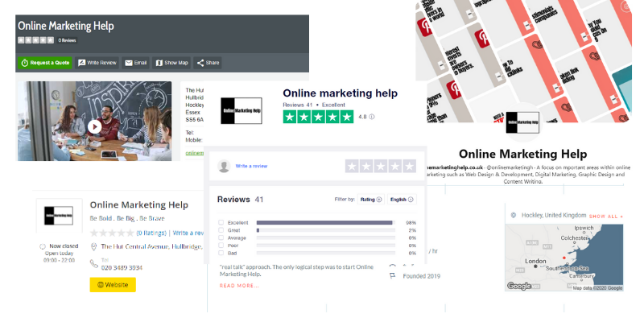Open Write Review in the dark toolbar
This screenshot has height=322, width=644.
click(x=97, y=63)
